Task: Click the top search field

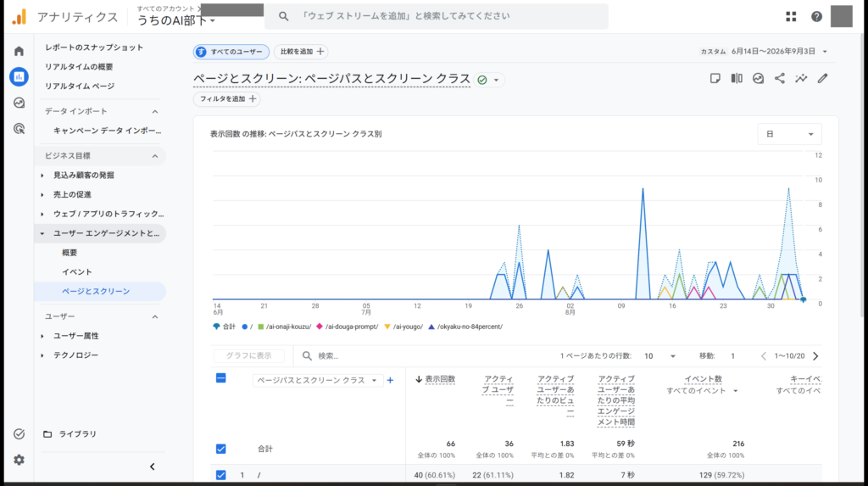Action: 437,17
